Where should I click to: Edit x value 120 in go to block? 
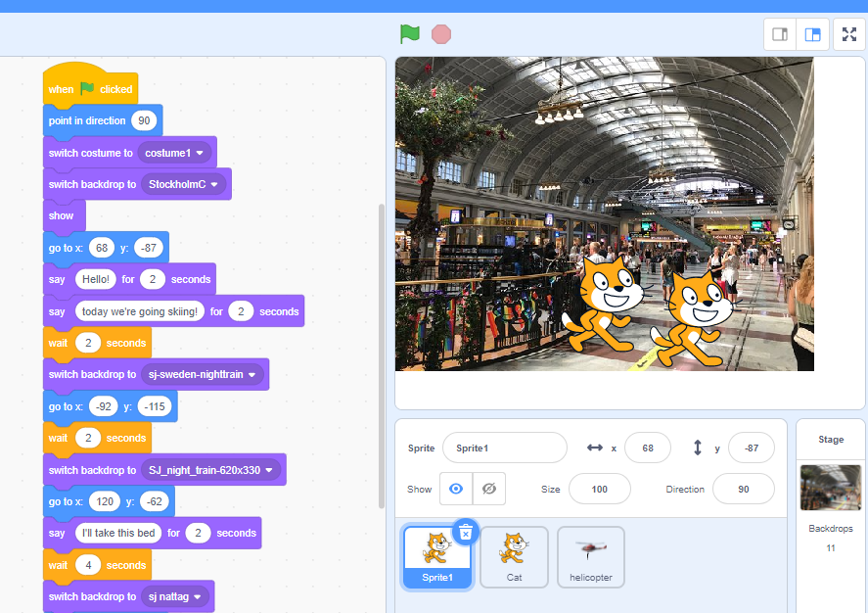(105, 501)
